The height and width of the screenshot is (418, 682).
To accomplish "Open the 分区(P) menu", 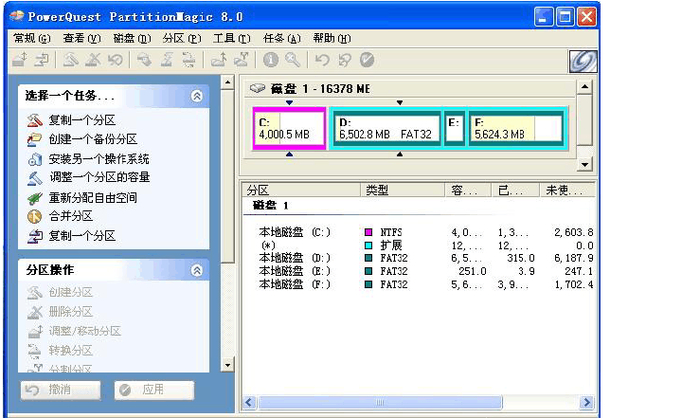I will 182,38.
